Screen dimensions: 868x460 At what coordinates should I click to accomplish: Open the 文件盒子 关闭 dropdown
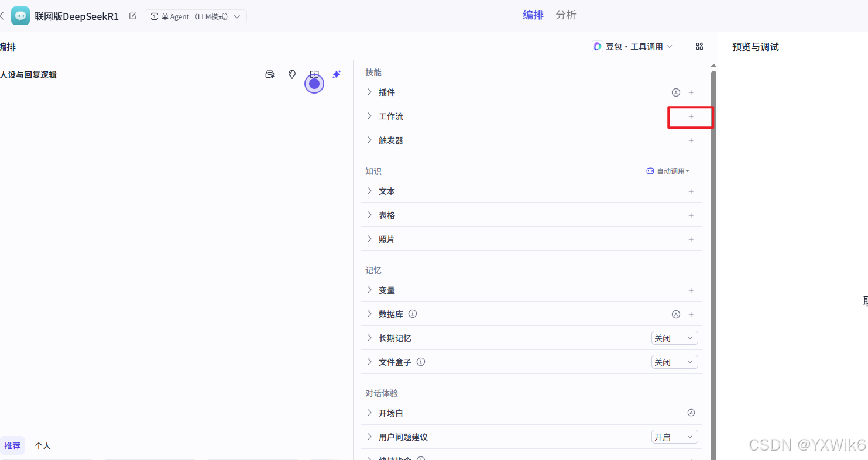coord(675,362)
